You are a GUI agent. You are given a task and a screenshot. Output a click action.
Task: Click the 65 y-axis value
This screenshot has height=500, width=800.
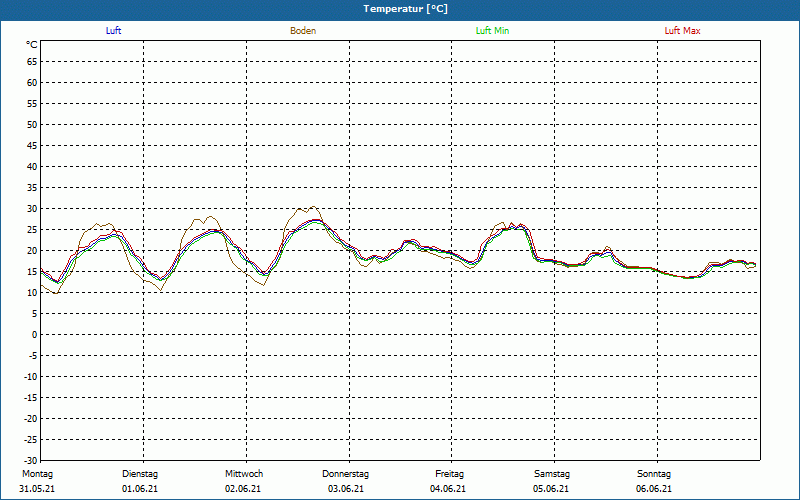pos(32,62)
